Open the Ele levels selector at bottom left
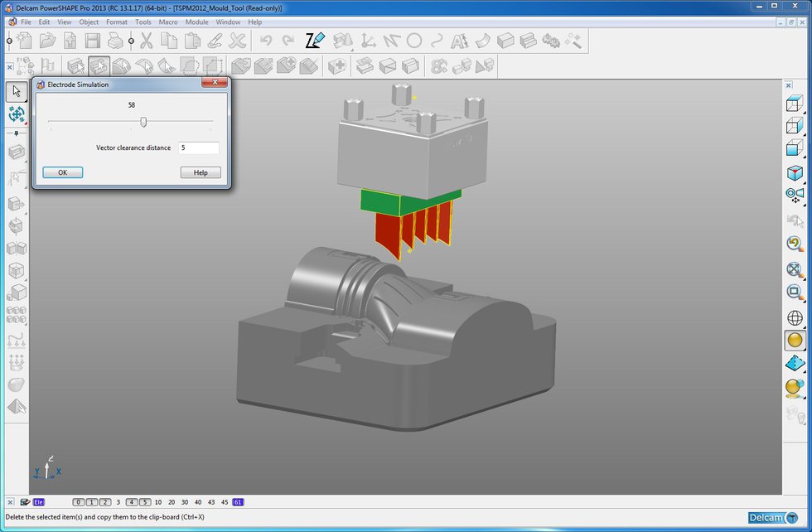The image size is (812, 532). tap(37, 501)
